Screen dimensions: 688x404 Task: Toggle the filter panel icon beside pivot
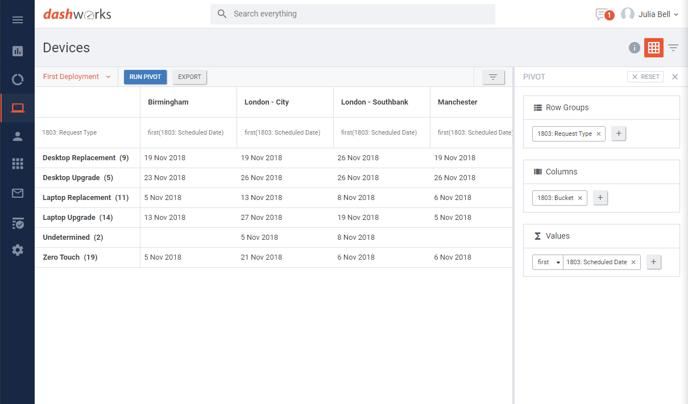coord(673,47)
